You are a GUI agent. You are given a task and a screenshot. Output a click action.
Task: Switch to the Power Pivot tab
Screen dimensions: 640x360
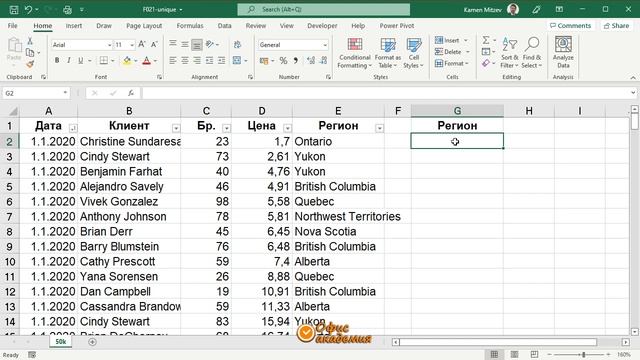(x=397, y=25)
